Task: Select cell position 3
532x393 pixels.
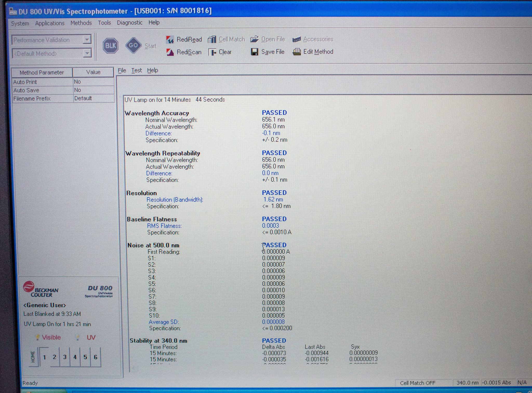Action: 65,357
